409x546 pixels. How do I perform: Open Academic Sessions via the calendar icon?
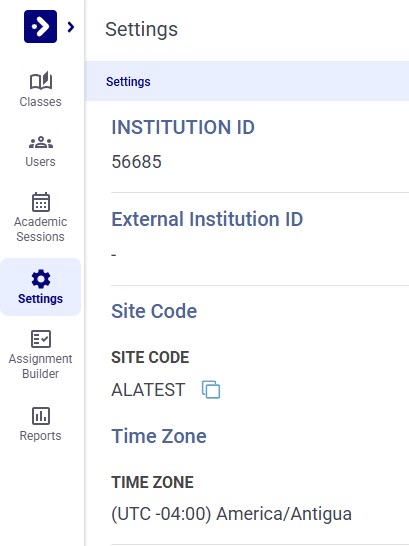pyautogui.click(x=41, y=202)
